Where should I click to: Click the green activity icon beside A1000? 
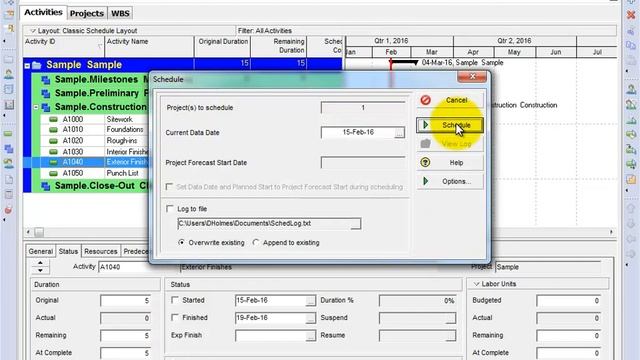pyautogui.click(x=53, y=119)
